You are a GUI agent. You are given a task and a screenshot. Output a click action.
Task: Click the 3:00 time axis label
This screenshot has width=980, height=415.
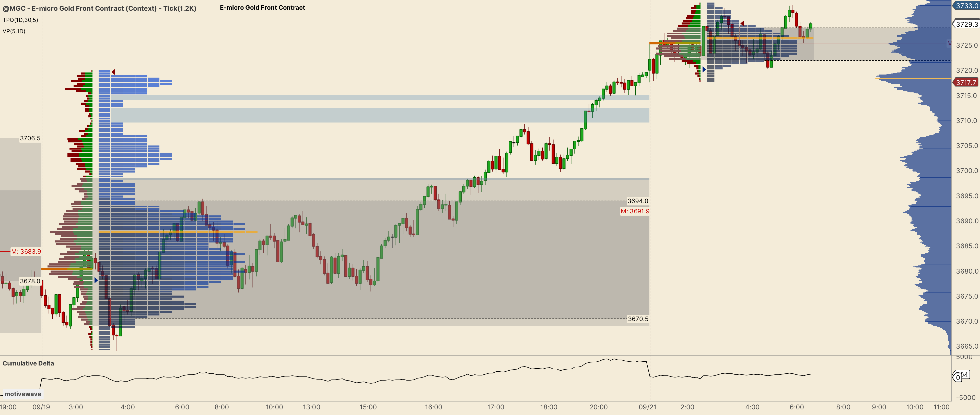(x=76, y=407)
